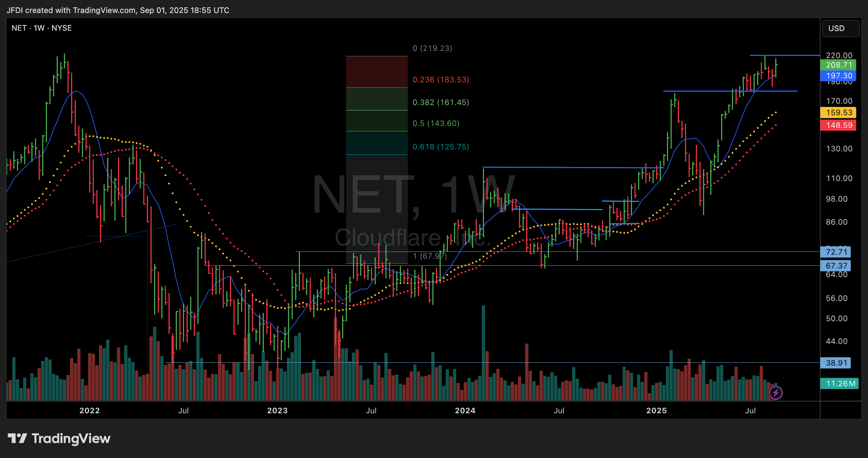Click the NET · 1W · NYSE symbol title
868x458 pixels.
(42, 28)
